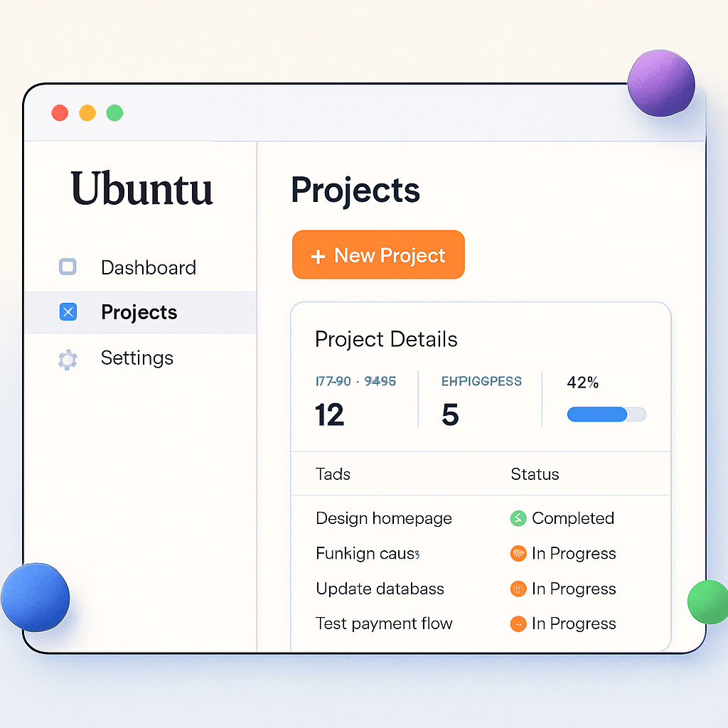Viewport: 728px width, 728px height.
Task: Click the Settings gear icon
Action: (x=68, y=359)
